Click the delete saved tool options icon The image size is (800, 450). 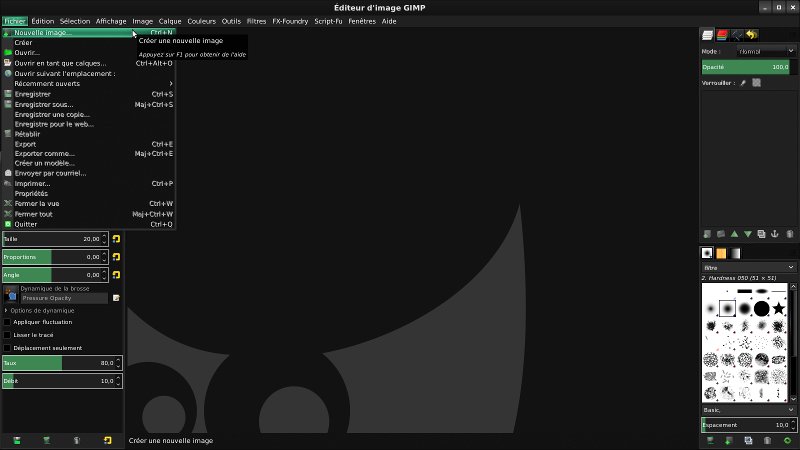[77, 440]
